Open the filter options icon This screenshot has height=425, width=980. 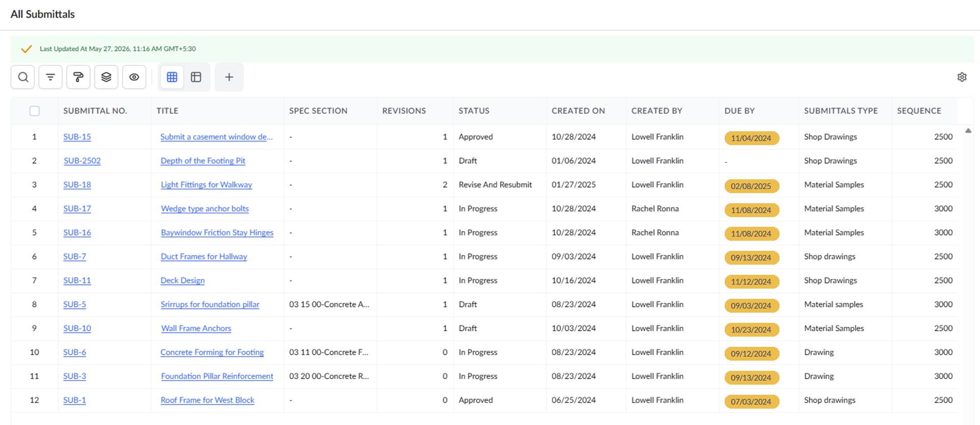(x=51, y=77)
